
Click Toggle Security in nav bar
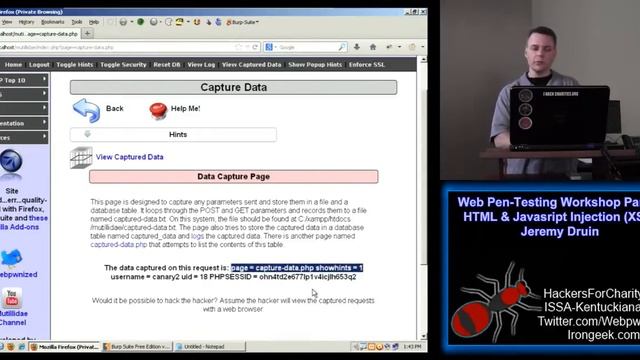123,64
